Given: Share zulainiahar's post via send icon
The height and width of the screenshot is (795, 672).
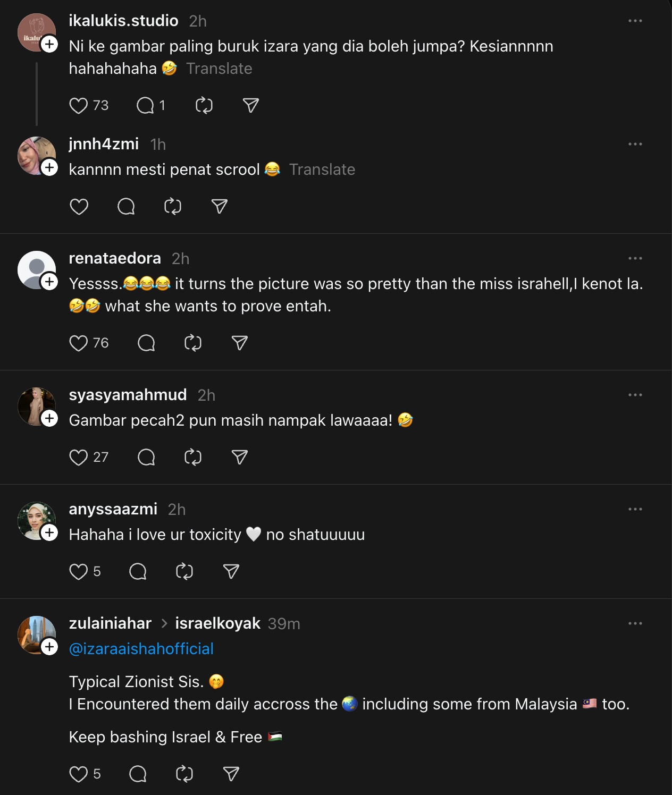Looking at the screenshot, I should pyautogui.click(x=231, y=774).
